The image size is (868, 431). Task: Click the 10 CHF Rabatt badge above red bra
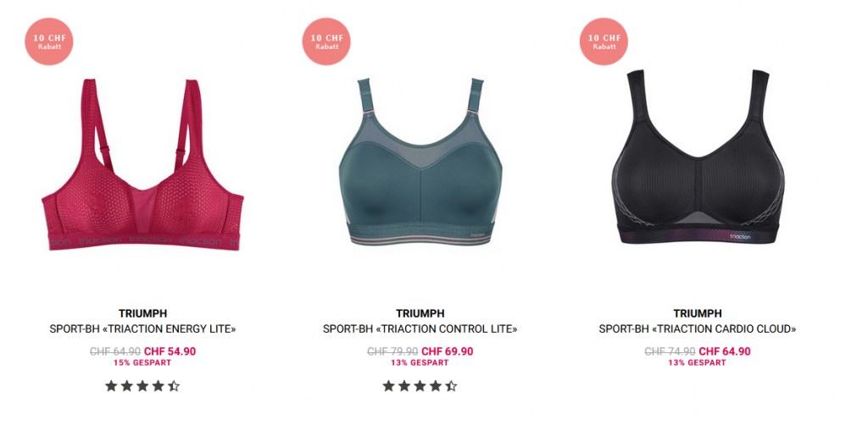pos(49,41)
